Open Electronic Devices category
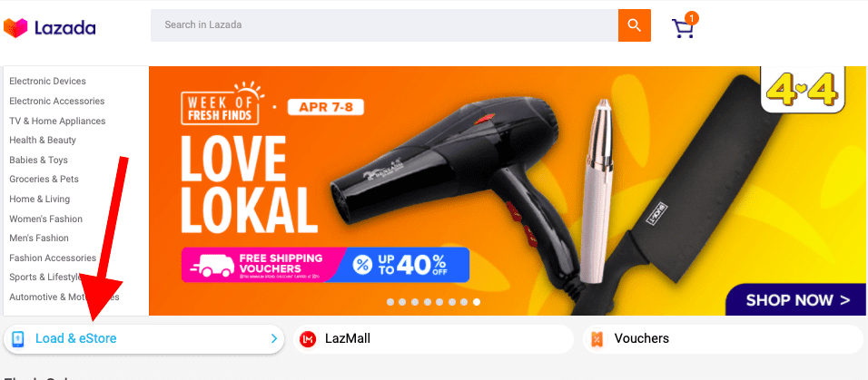 tap(47, 82)
